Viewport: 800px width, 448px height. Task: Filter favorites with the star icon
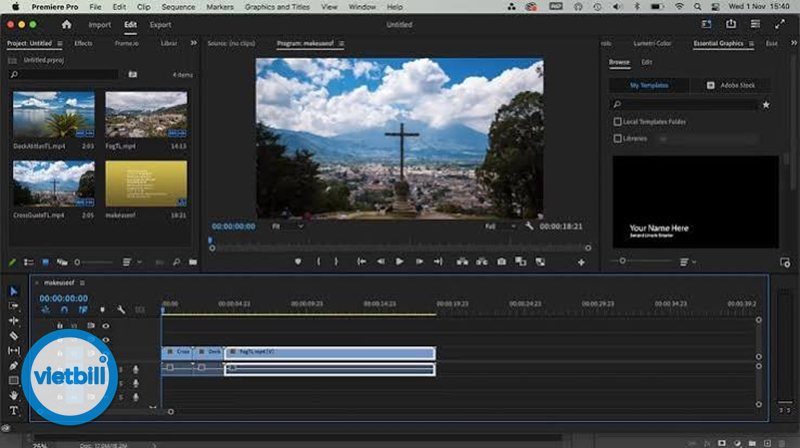click(766, 105)
